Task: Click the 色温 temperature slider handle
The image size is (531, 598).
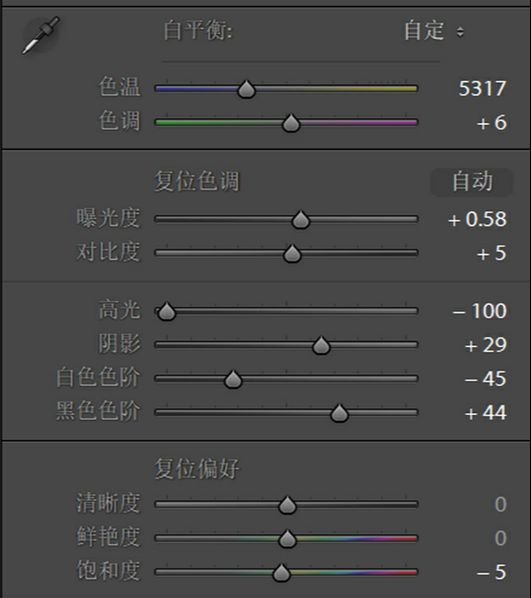Action: (x=246, y=89)
